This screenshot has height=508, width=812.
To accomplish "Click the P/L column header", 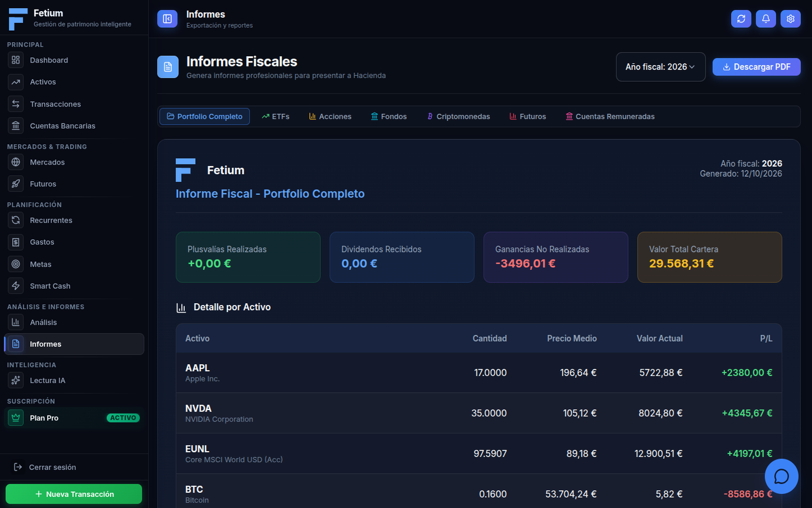I will click(x=766, y=338).
